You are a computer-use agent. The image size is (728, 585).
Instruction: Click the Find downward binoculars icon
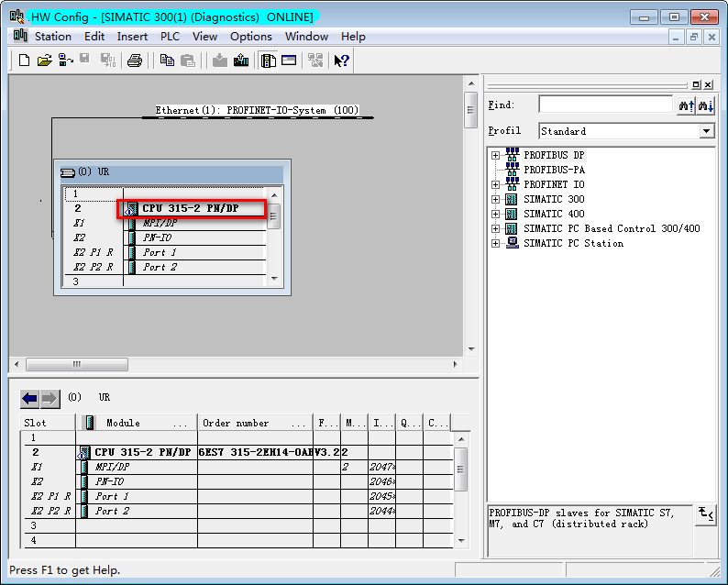pyautogui.click(x=706, y=105)
